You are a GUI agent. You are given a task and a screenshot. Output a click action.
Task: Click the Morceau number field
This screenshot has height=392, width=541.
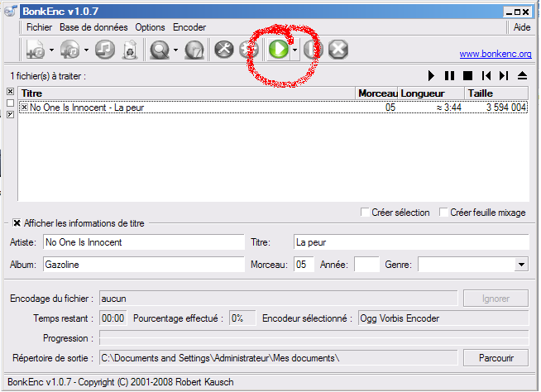click(304, 265)
